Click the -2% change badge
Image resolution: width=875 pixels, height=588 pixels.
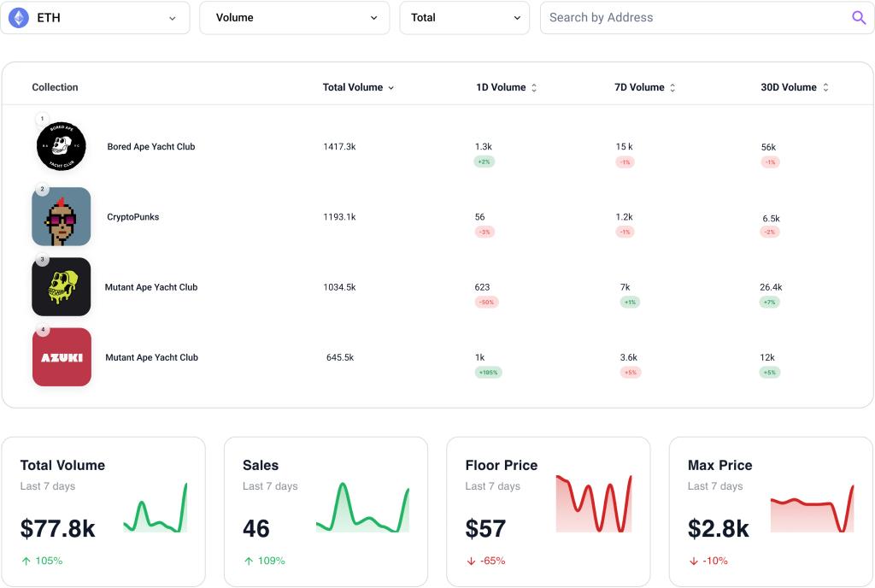[x=770, y=232]
